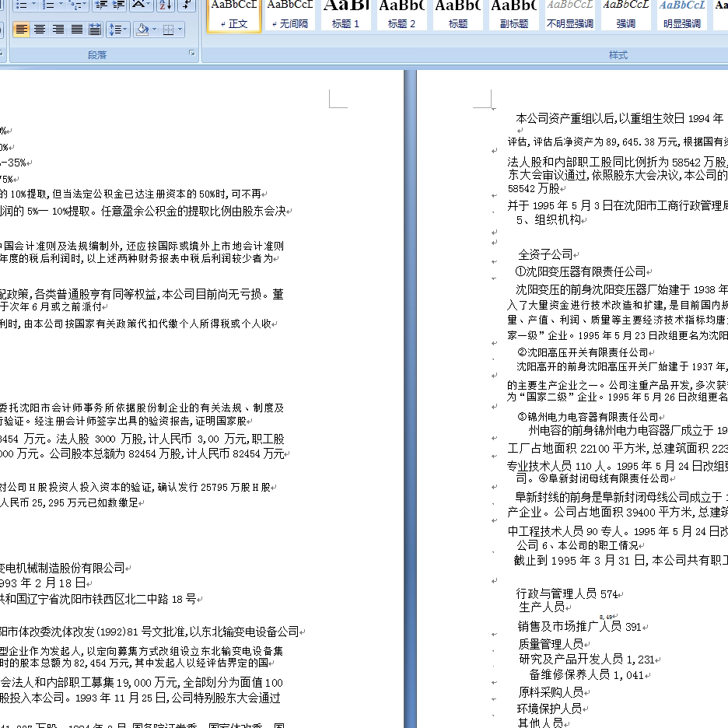Apply the 标题 title style
This screenshot has width=728, height=728.
click(458, 15)
